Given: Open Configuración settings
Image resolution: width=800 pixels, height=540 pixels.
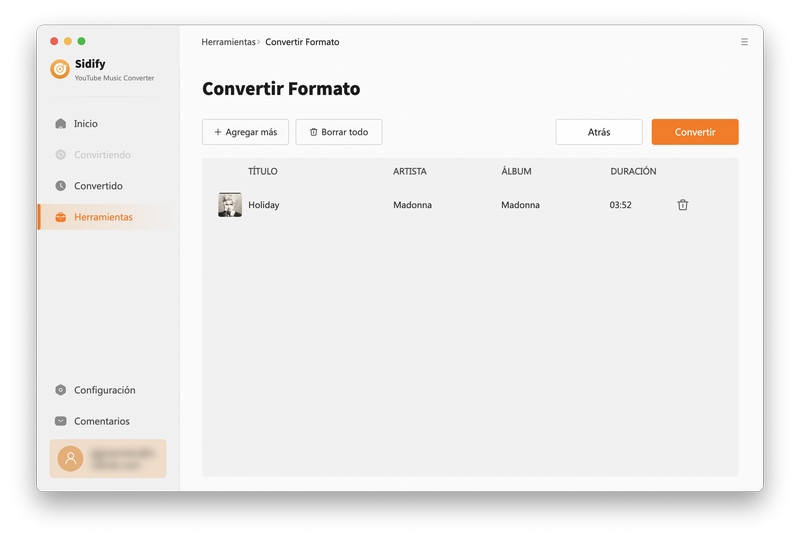Looking at the screenshot, I should (x=95, y=390).
